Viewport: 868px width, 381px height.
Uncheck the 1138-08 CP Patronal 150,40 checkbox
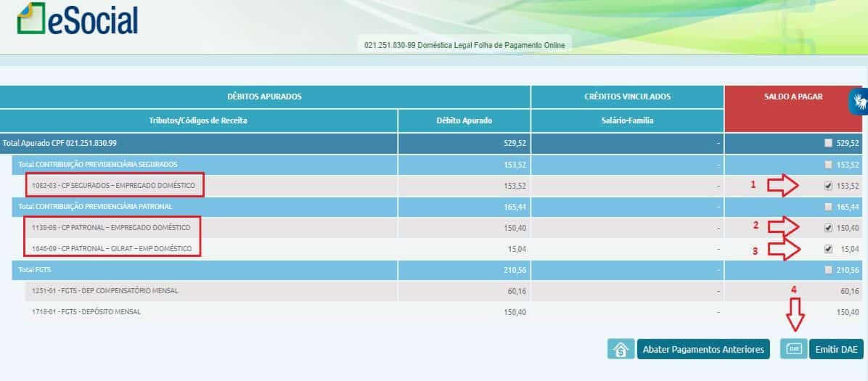(828, 228)
